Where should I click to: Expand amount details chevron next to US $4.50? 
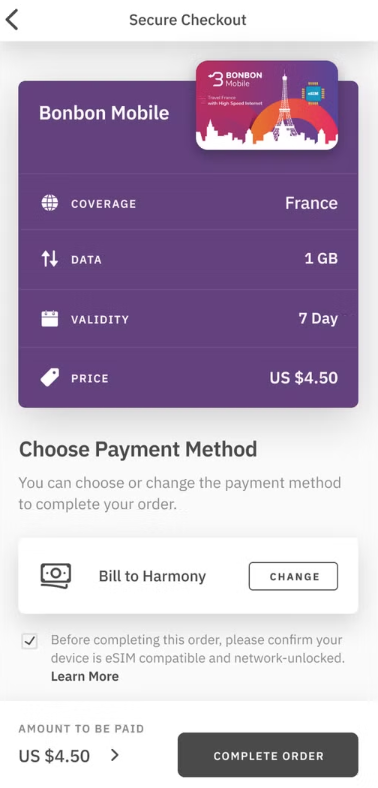115,755
